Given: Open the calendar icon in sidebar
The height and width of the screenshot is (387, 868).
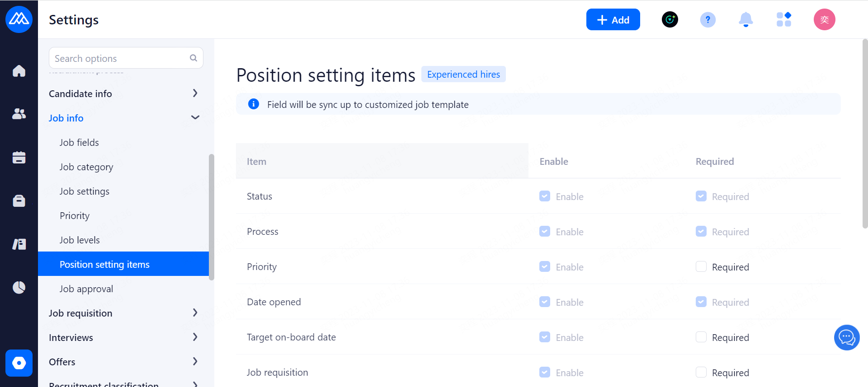Looking at the screenshot, I should [x=19, y=157].
